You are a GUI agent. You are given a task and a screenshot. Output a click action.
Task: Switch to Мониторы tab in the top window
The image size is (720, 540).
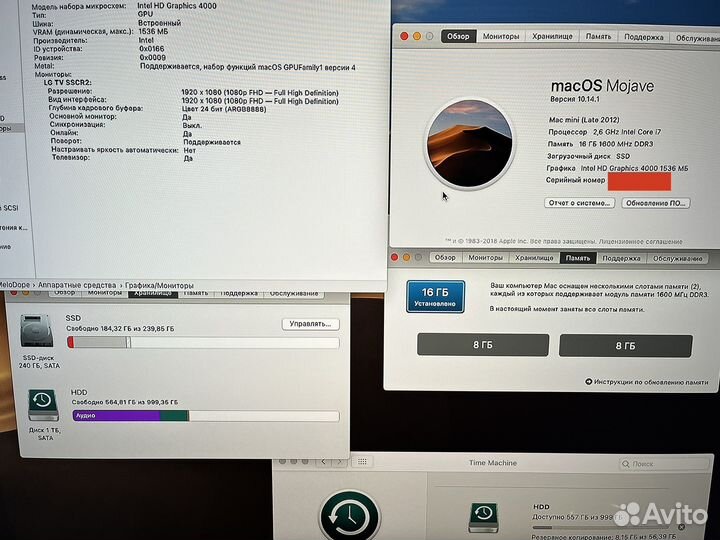(x=501, y=36)
